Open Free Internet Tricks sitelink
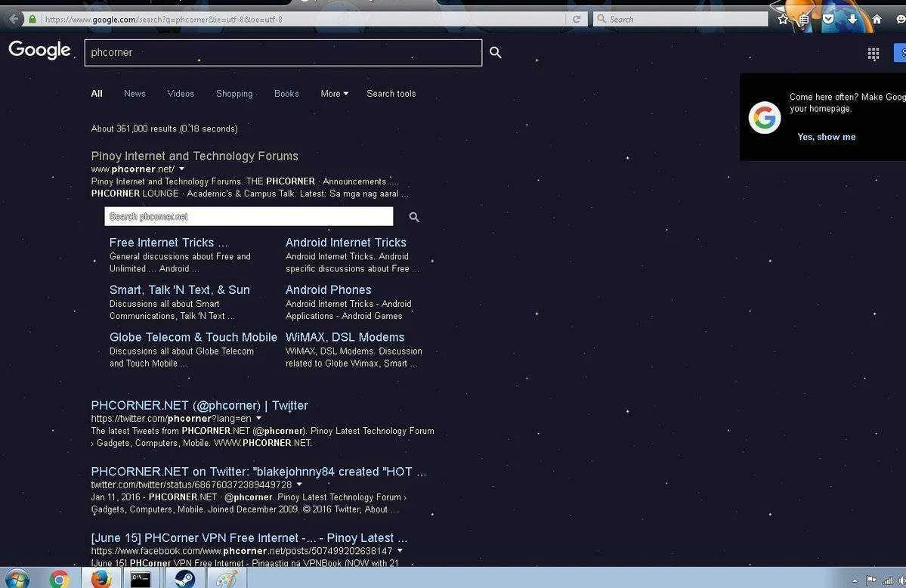This screenshot has width=906, height=588. (x=169, y=243)
